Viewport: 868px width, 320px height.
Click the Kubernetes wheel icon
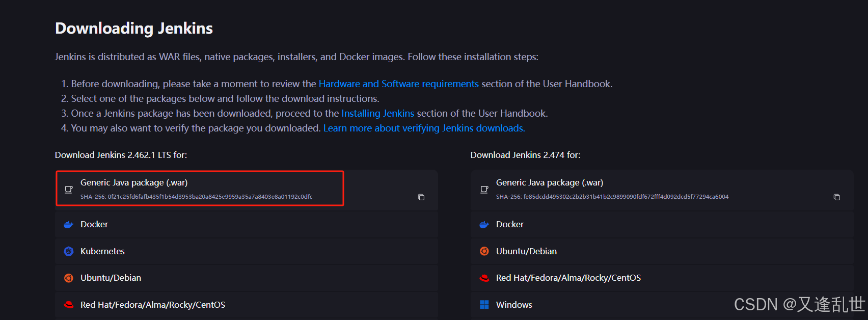pyautogui.click(x=69, y=251)
